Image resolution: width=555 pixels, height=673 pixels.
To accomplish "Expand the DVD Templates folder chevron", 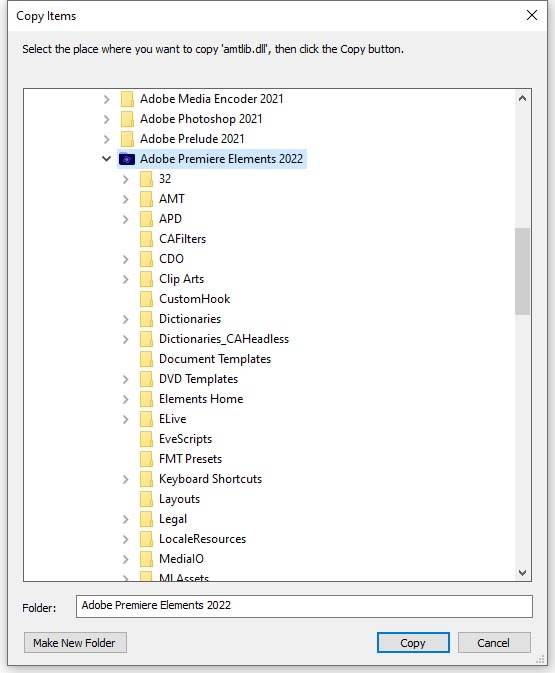I will [x=125, y=379].
